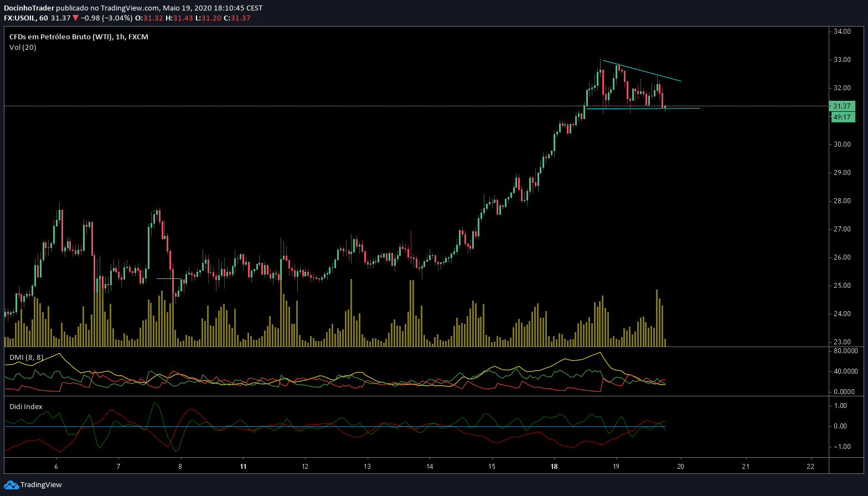Click the 21 date on time axis
This screenshot has width=868, height=496.
tap(747, 467)
